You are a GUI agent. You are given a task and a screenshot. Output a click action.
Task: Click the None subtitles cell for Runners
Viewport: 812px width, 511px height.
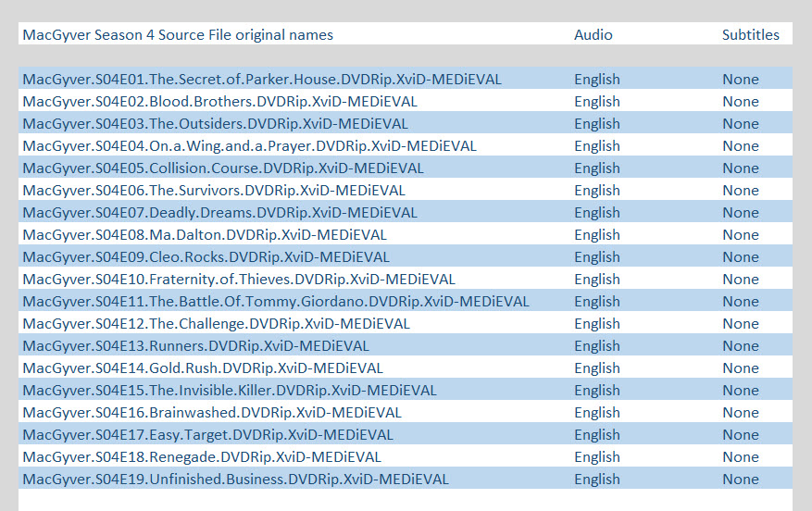(x=741, y=346)
